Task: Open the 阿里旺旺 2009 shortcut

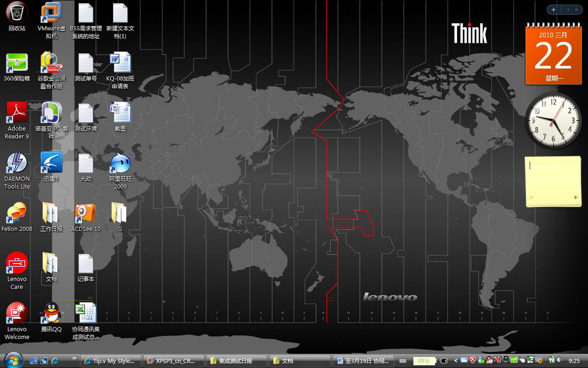Action: [x=120, y=171]
